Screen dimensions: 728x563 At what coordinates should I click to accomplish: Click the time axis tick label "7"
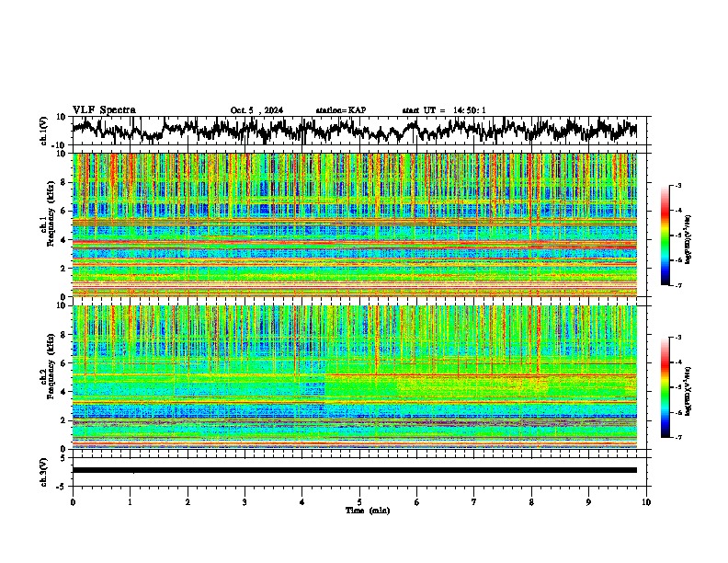point(474,502)
